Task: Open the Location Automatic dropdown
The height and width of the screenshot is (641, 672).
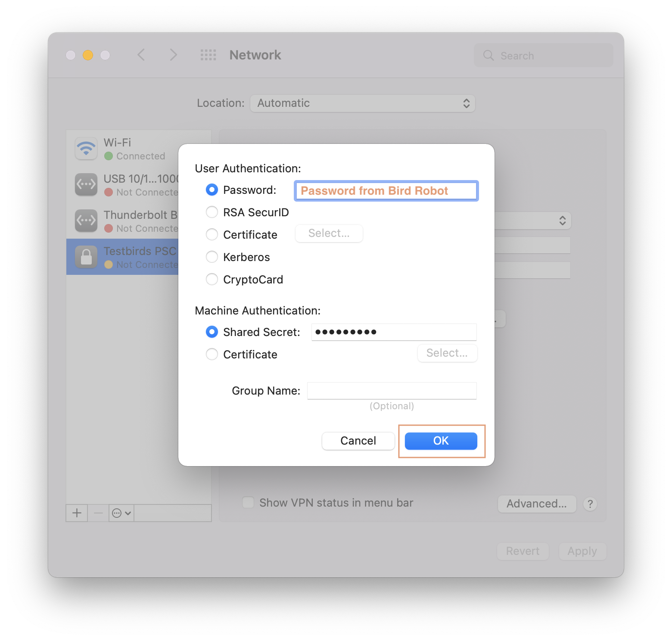Action: 363,103
